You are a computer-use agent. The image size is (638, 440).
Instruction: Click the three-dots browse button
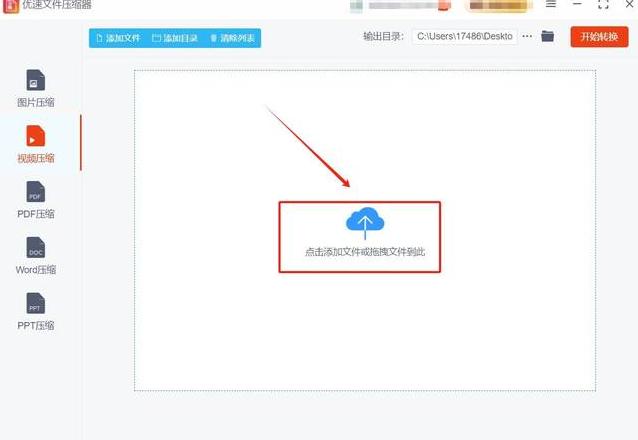(x=527, y=36)
